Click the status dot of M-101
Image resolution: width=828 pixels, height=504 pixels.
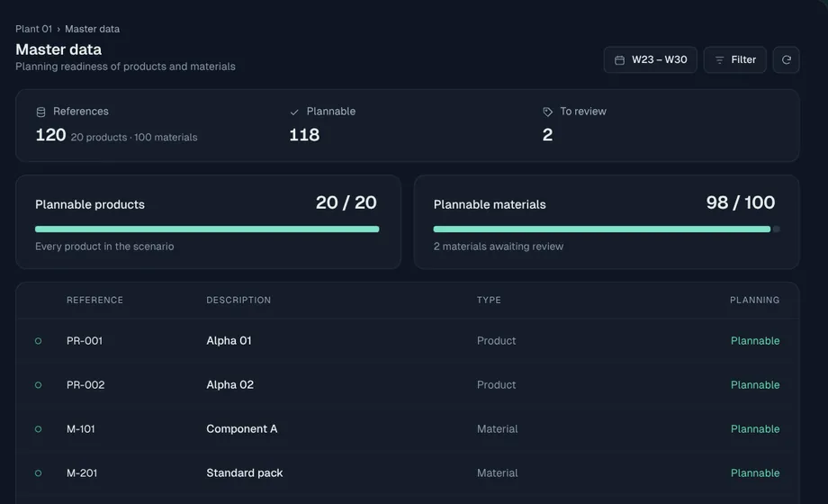[x=38, y=429]
